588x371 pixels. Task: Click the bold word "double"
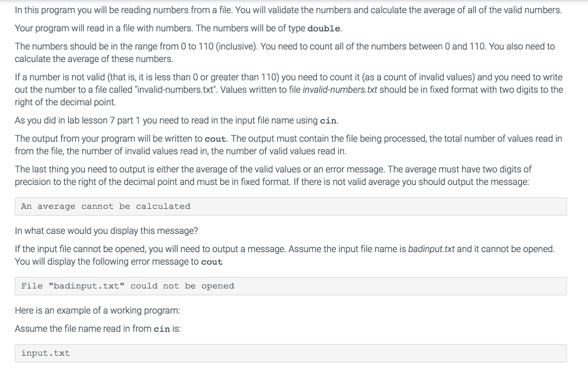[x=324, y=29]
